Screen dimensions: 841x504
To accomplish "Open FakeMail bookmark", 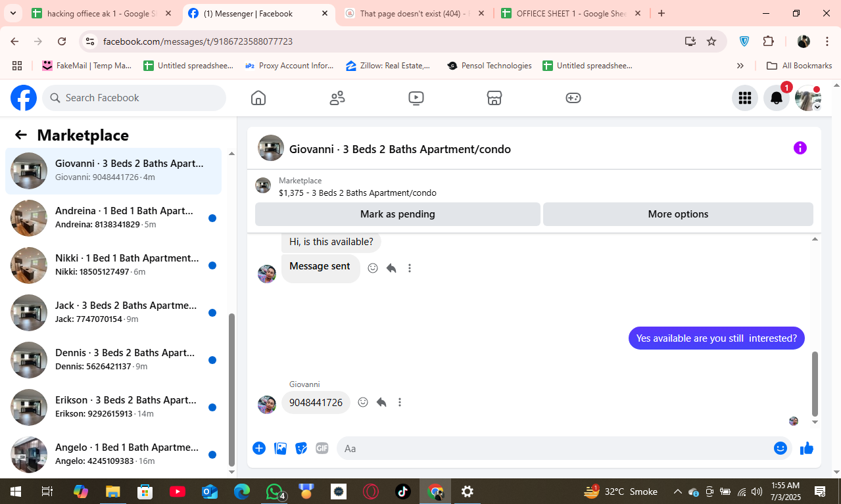I will (x=87, y=66).
